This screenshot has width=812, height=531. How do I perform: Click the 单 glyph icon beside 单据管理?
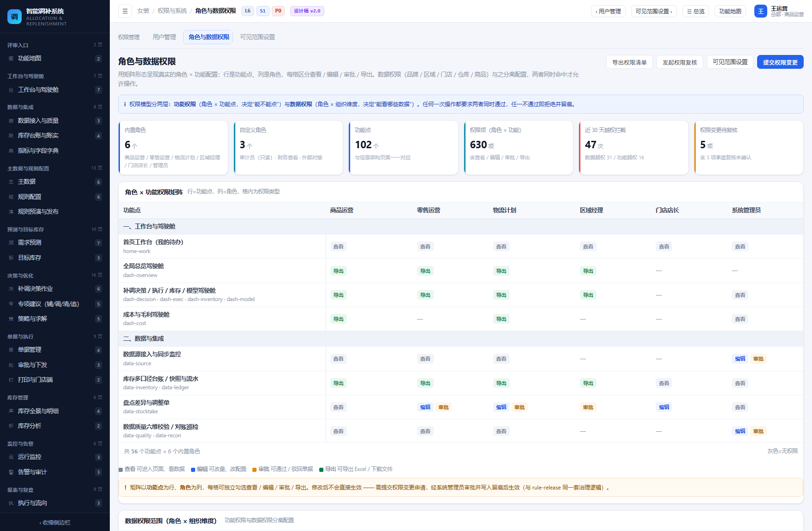point(11,350)
